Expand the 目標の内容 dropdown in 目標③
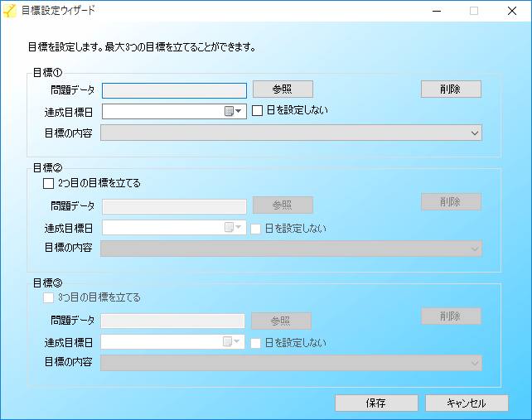The height and width of the screenshot is (420, 532). coord(475,362)
